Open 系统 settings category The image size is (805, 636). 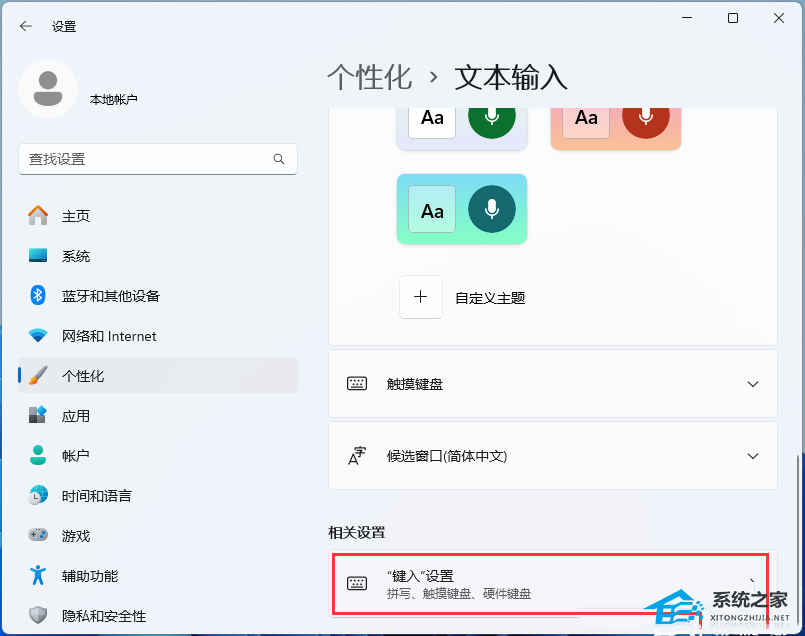[x=158, y=256]
